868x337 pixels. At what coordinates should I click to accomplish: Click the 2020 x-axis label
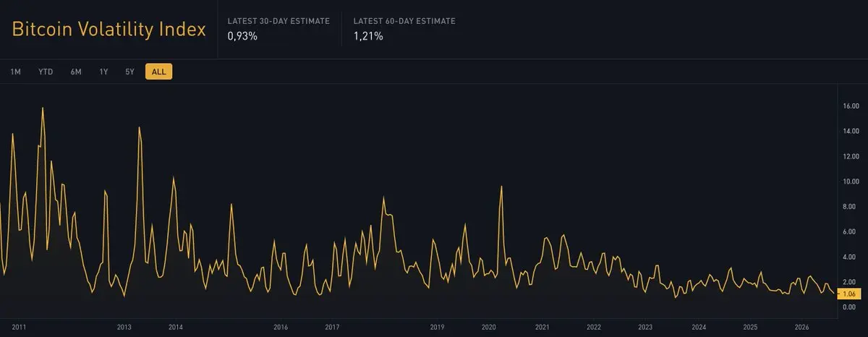click(x=489, y=327)
